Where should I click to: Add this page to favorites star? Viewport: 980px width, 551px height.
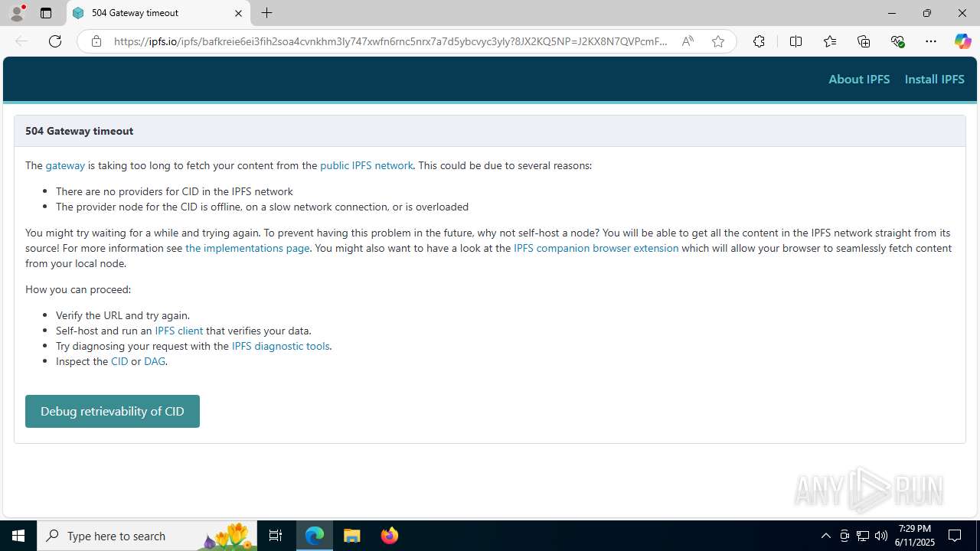[x=718, y=41]
